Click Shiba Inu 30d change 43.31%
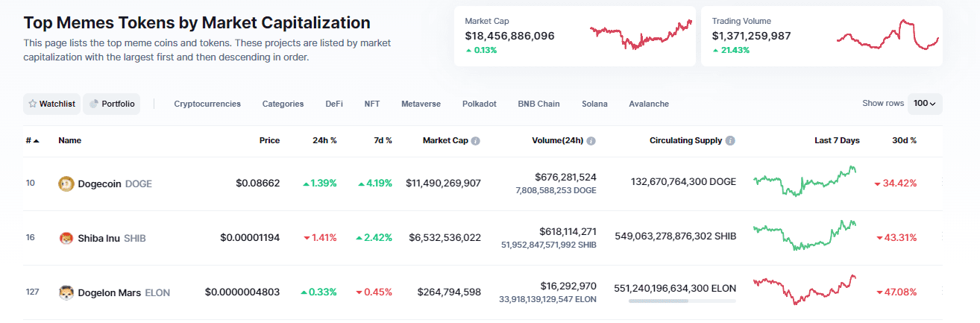This screenshot has height=323, width=980. point(896,237)
